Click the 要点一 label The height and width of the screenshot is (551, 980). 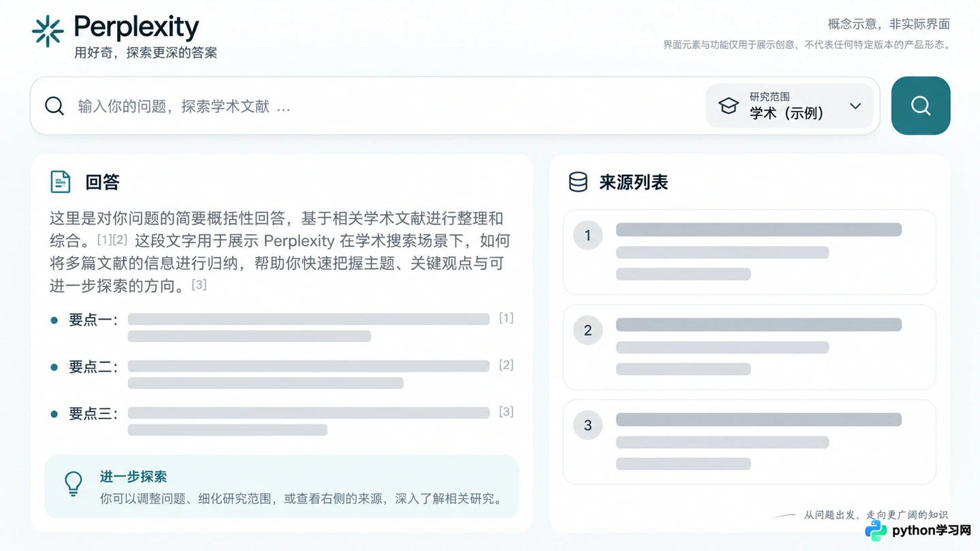[x=93, y=320]
